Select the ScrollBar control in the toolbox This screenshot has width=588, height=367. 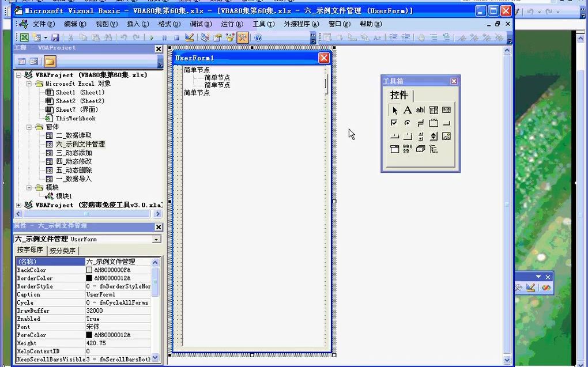pos(421,136)
